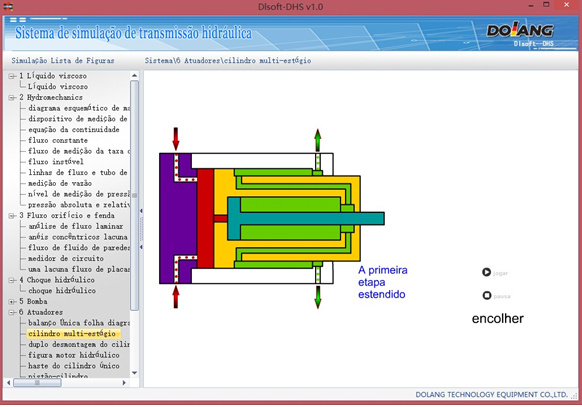The width and height of the screenshot is (582, 407).
Task: Click tree horizontal scrollbar right arrow
Action: click(124, 383)
